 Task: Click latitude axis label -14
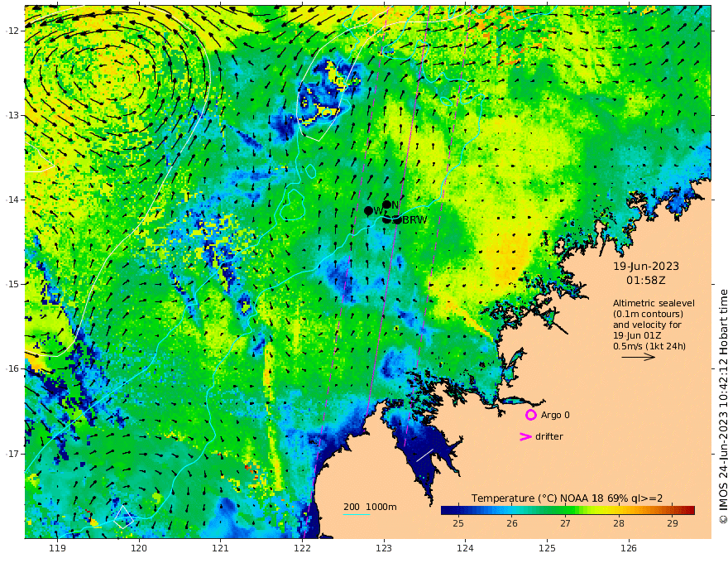[12, 200]
